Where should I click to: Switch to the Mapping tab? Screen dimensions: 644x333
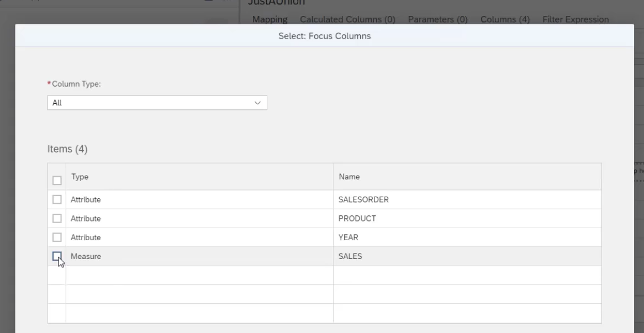tap(270, 19)
